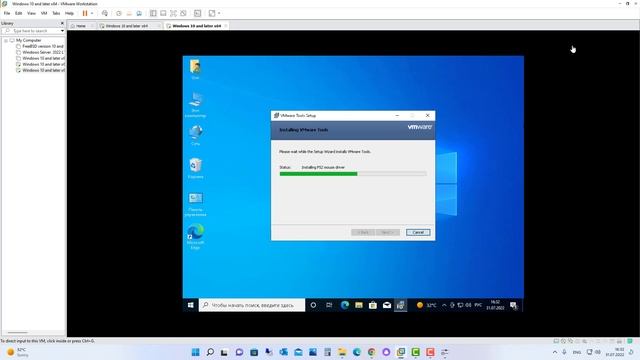Open the File menu
Image resolution: width=640 pixels, height=360 pixels.
tap(7, 13)
